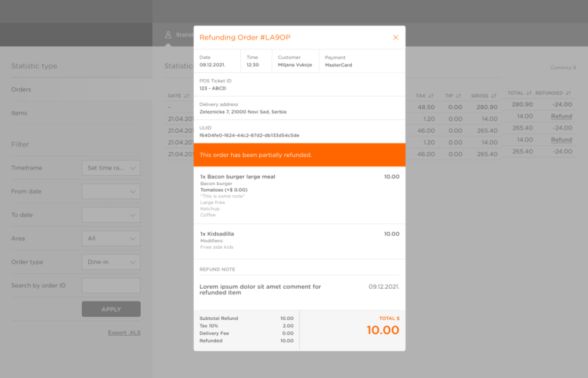Expand the From date picker
The image size is (588, 378).
[x=111, y=192]
